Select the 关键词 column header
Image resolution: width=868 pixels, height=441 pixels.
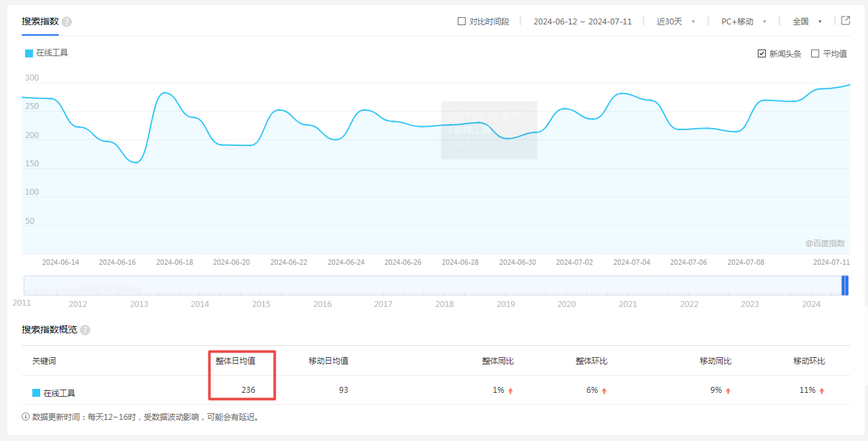pyautogui.click(x=44, y=360)
